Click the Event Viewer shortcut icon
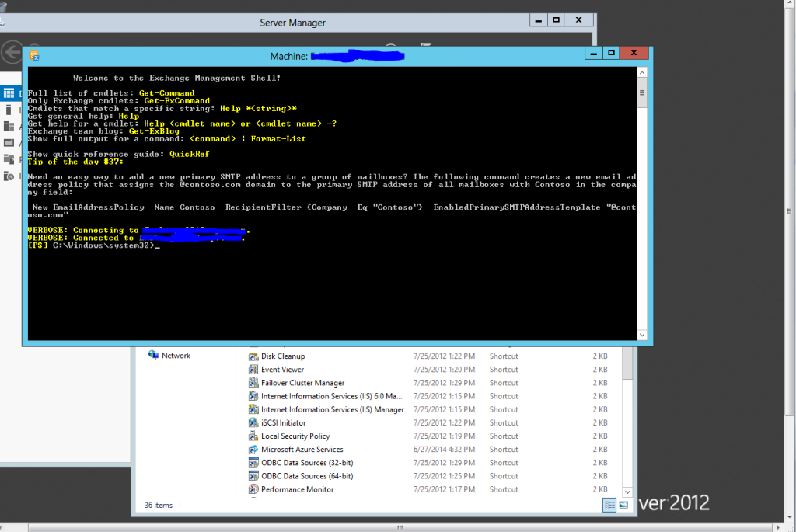This screenshot has width=796, height=532. [253, 370]
